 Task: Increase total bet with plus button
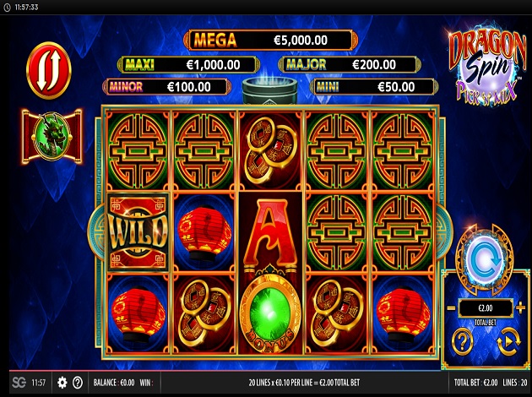tap(520, 307)
